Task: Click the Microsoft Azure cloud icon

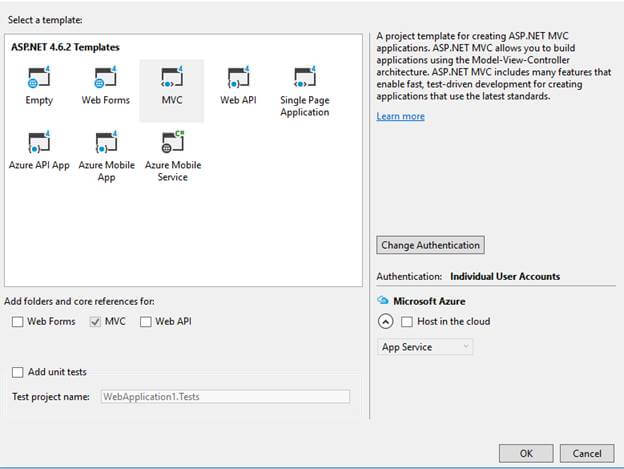Action: pyautogui.click(x=382, y=300)
